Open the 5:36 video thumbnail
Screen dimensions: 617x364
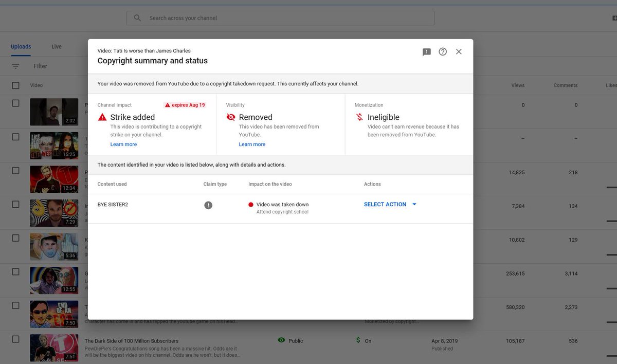[54, 247]
